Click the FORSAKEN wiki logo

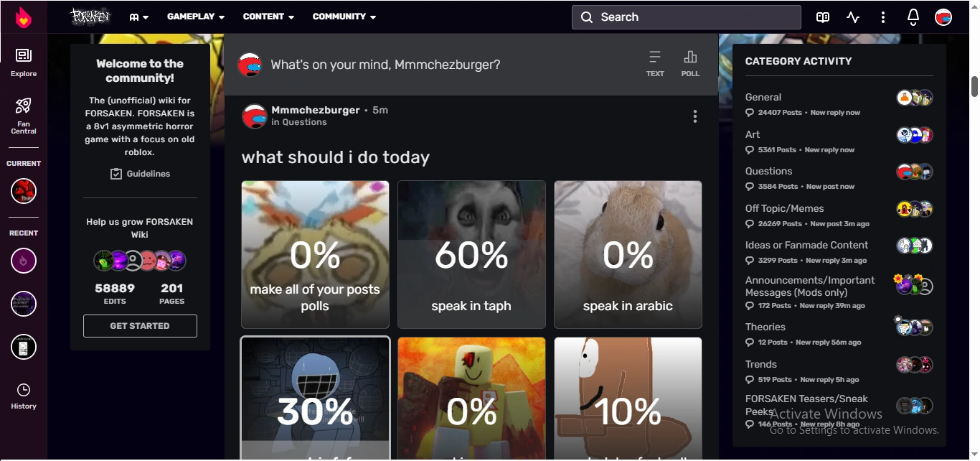point(90,17)
